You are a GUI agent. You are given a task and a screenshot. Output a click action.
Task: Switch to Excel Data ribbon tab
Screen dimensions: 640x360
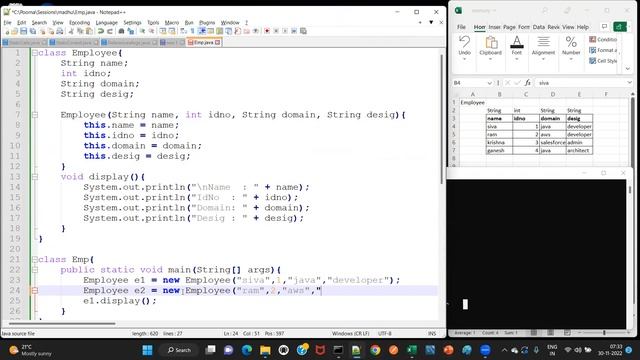coord(538,27)
